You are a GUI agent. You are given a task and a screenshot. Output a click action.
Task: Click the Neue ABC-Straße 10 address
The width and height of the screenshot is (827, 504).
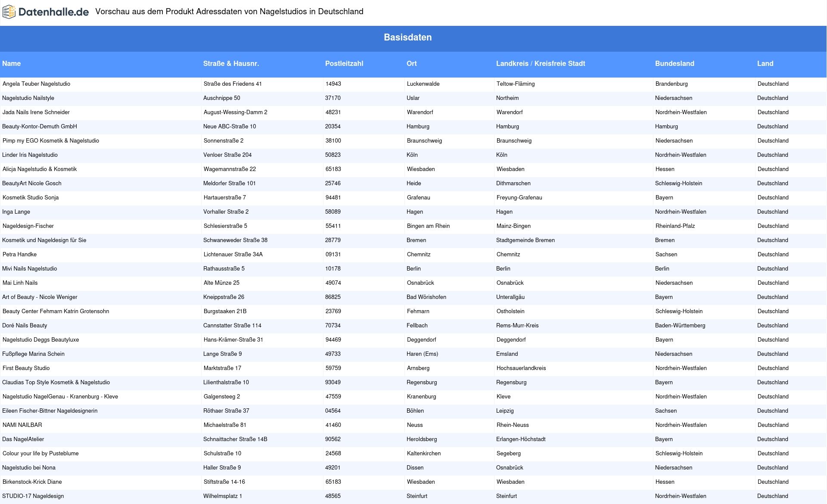[x=230, y=127]
